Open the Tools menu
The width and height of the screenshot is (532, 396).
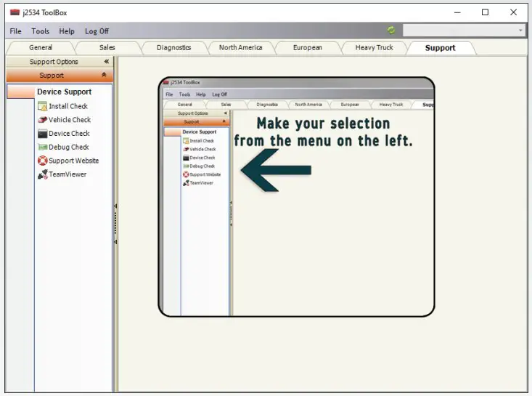pyautogui.click(x=41, y=31)
